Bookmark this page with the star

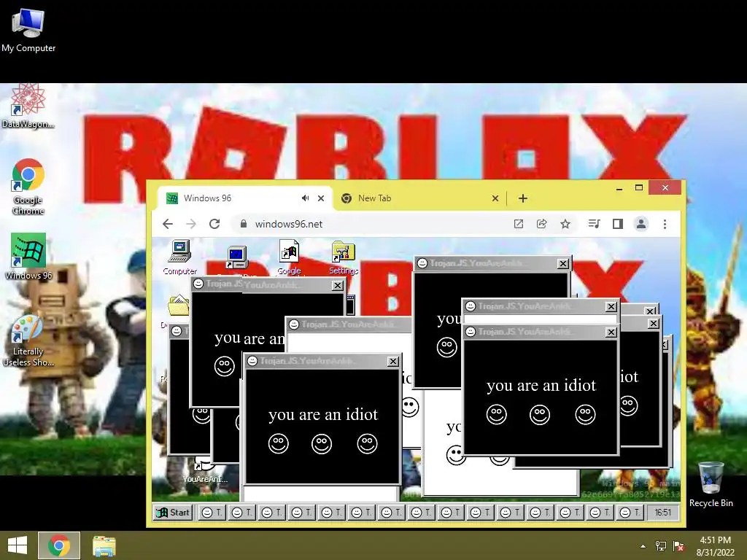pos(565,224)
